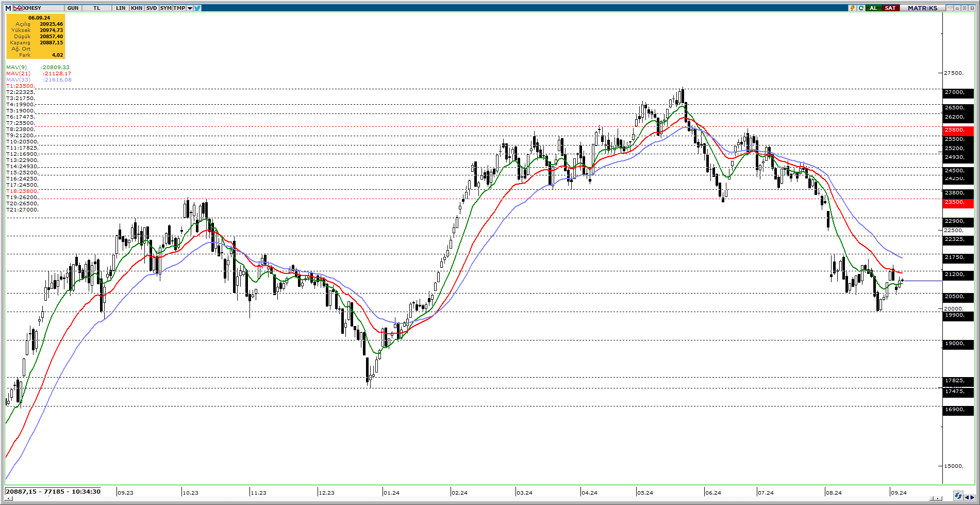The width and height of the screenshot is (980, 505).
Task: Toggle the TL currency option
Action: [97, 8]
